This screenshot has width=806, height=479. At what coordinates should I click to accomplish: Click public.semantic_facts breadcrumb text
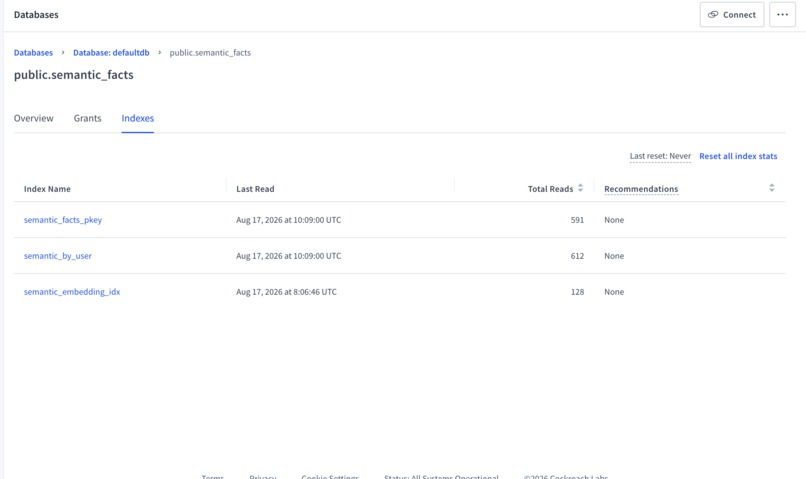click(210, 52)
